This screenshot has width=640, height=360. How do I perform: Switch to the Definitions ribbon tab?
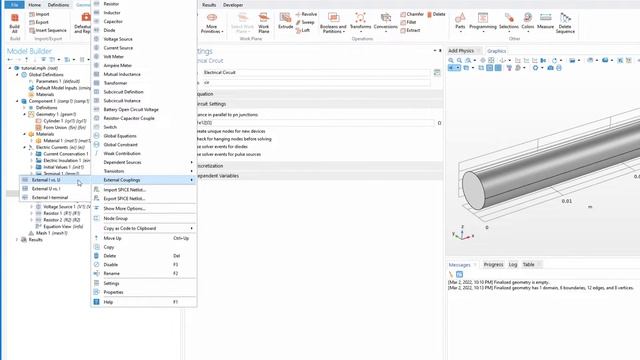58,5
